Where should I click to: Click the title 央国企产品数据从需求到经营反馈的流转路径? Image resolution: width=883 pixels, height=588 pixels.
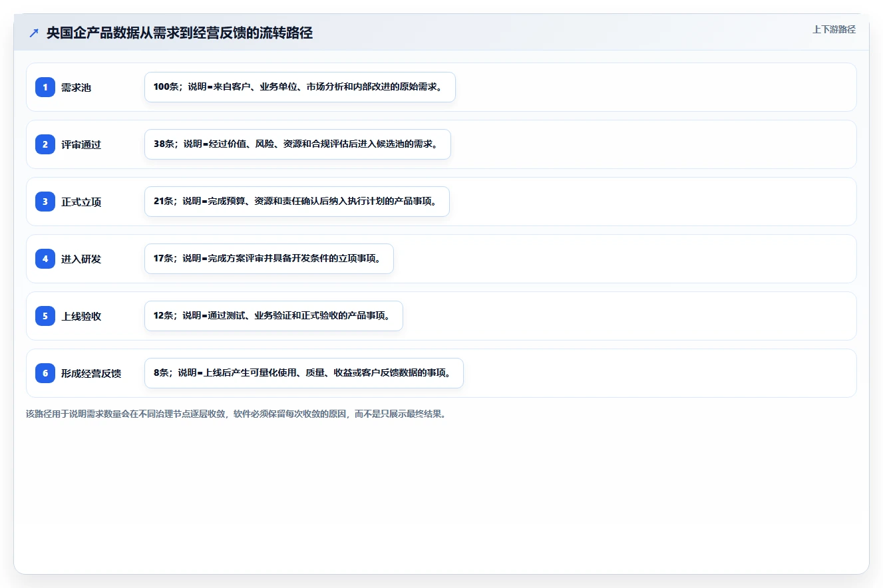point(180,33)
